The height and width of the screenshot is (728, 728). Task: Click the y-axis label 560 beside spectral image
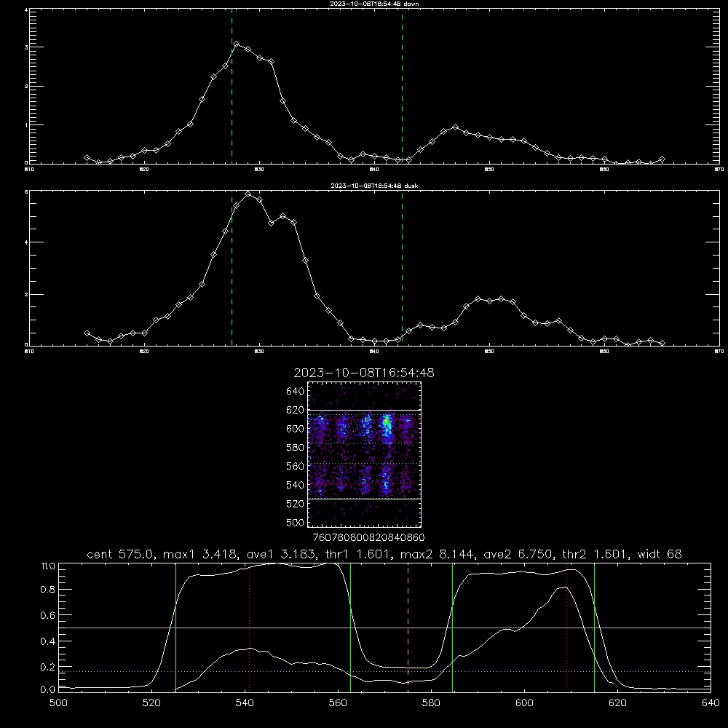[296, 466]
